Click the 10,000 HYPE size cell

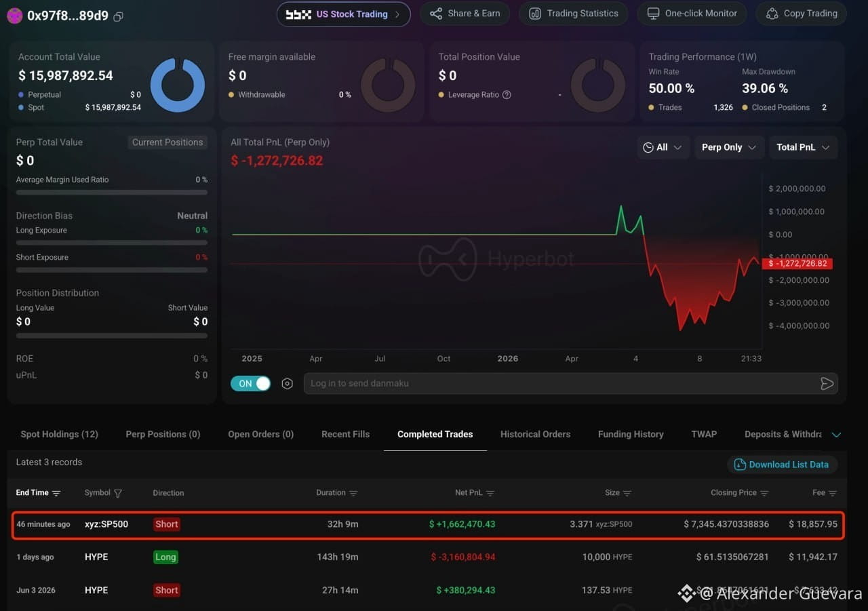(607, 557)
